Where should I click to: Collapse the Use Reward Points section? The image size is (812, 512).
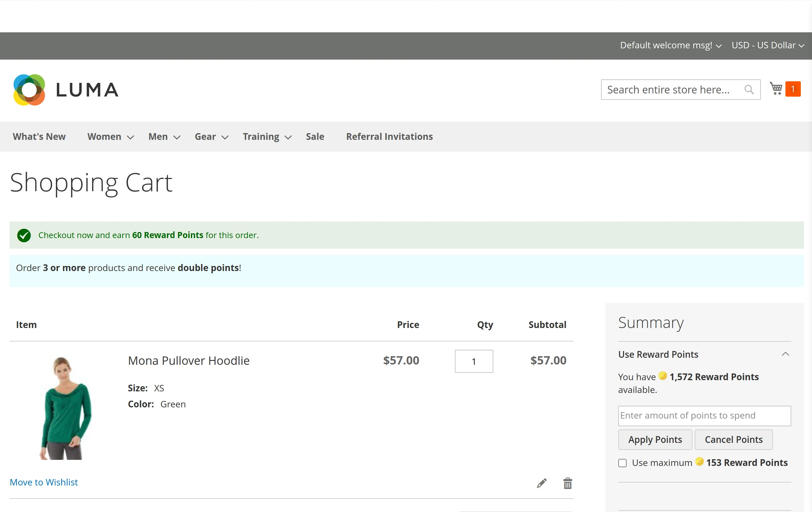[x=786, y=354]
